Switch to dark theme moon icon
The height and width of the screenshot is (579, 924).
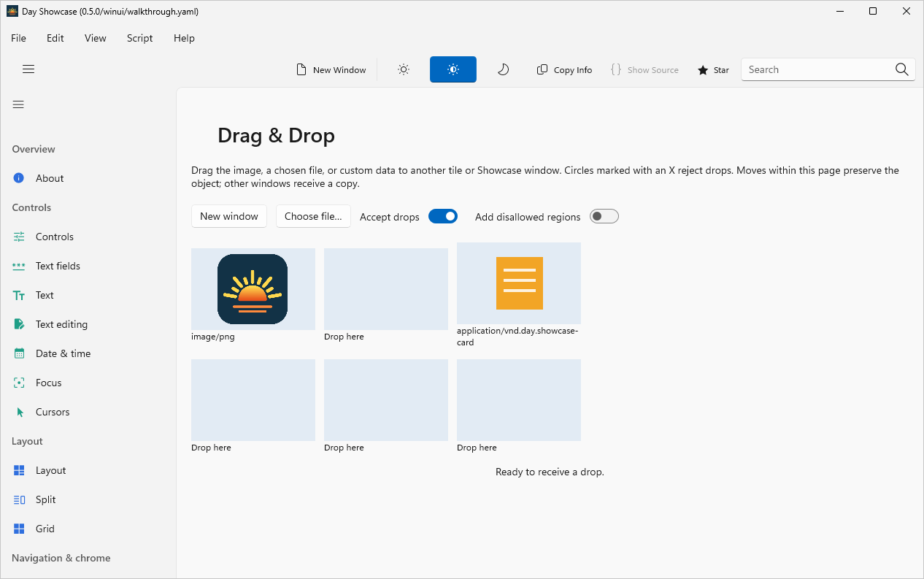(503, 69)
